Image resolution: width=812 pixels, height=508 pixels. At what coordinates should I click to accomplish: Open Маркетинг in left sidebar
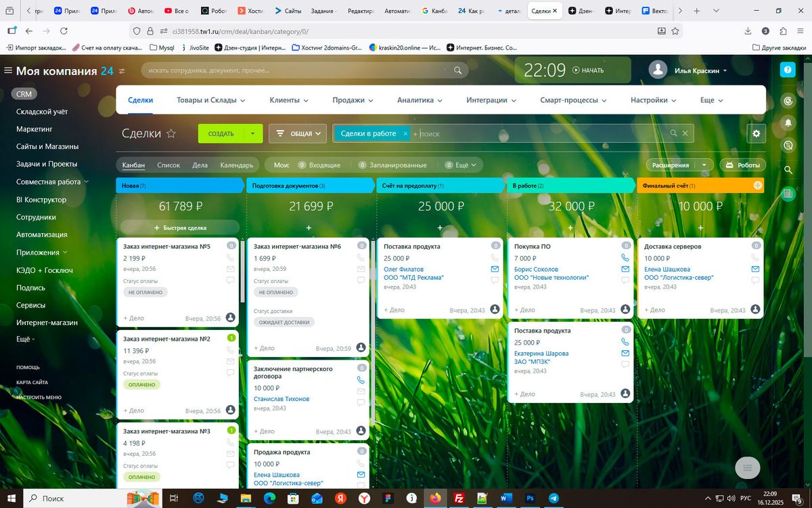35,129
